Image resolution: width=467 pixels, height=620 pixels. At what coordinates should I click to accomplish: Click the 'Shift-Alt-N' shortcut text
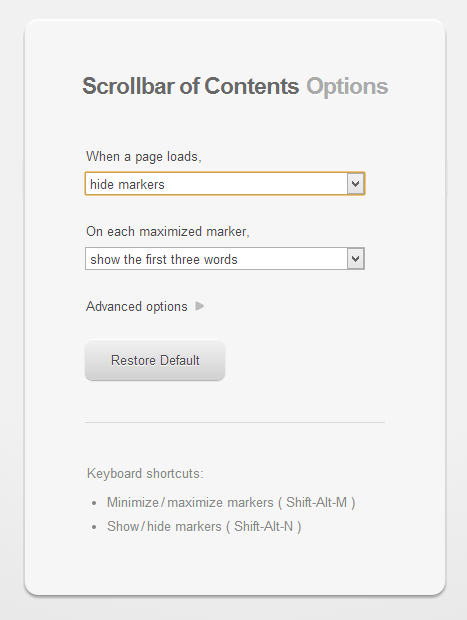(x=264, y=527)
